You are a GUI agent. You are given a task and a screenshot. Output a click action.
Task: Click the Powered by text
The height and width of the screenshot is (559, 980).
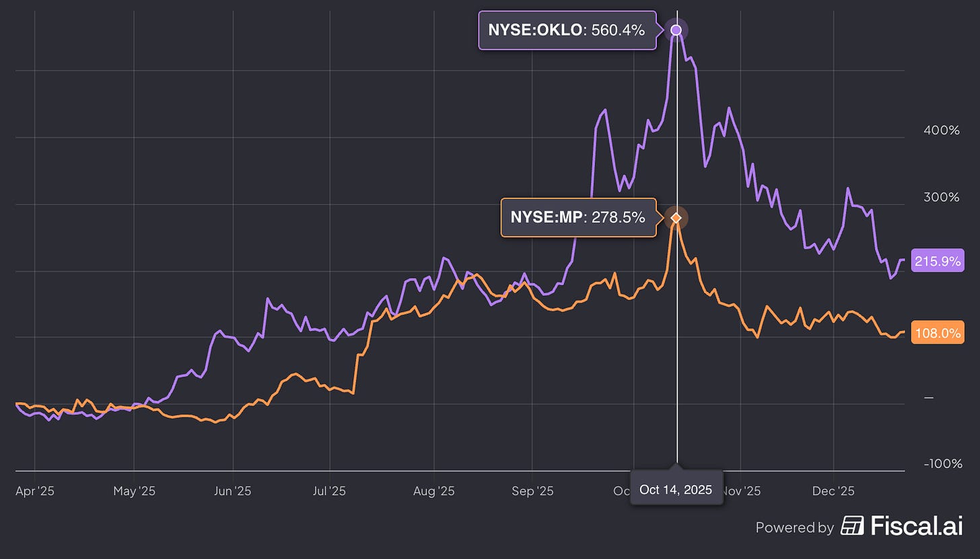[x=795, y=527]
